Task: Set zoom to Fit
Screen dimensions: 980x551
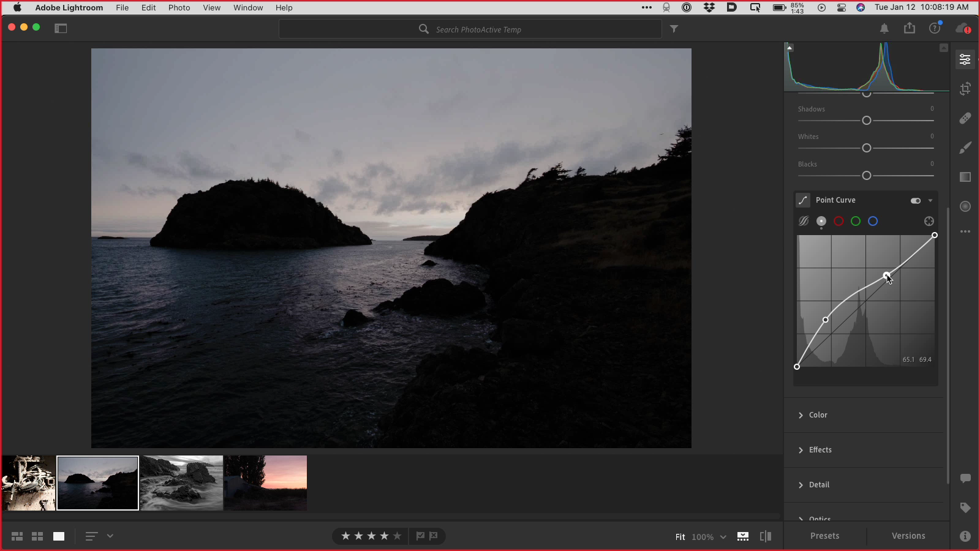Action: (x=680, y=537)
